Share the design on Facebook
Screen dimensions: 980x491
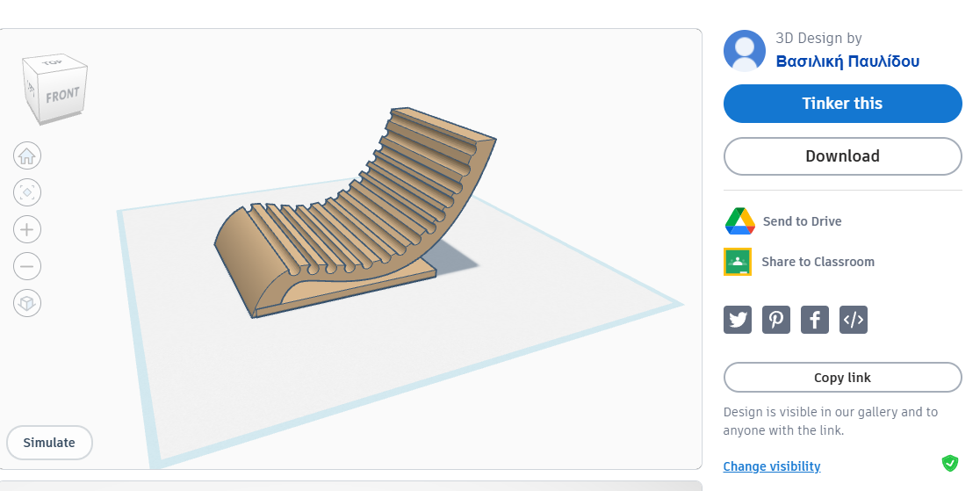point(815,320)
